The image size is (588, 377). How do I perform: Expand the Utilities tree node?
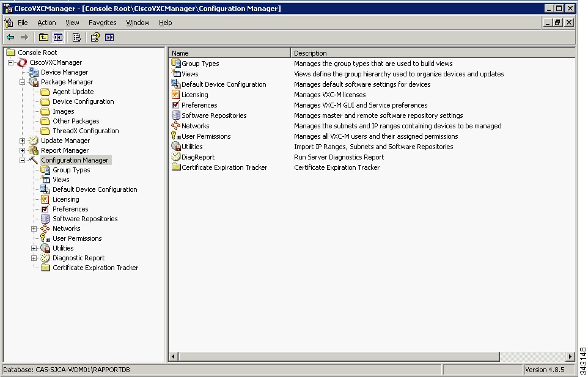tap(34, 248)
